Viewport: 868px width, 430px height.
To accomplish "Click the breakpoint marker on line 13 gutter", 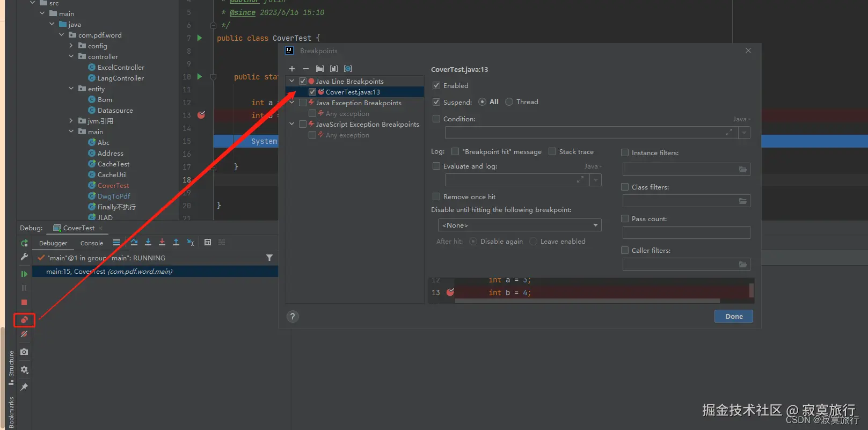I will tap(201, 115).
